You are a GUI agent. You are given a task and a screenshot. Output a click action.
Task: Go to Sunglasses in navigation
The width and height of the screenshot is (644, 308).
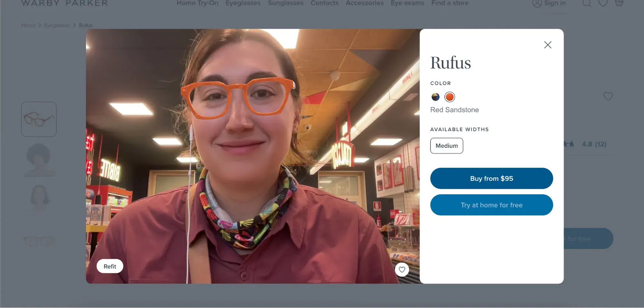coord(285,3)
